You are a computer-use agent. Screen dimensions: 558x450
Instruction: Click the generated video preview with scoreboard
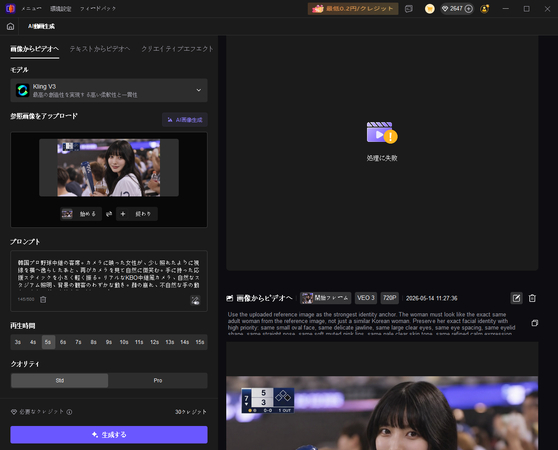coord(382,413)
